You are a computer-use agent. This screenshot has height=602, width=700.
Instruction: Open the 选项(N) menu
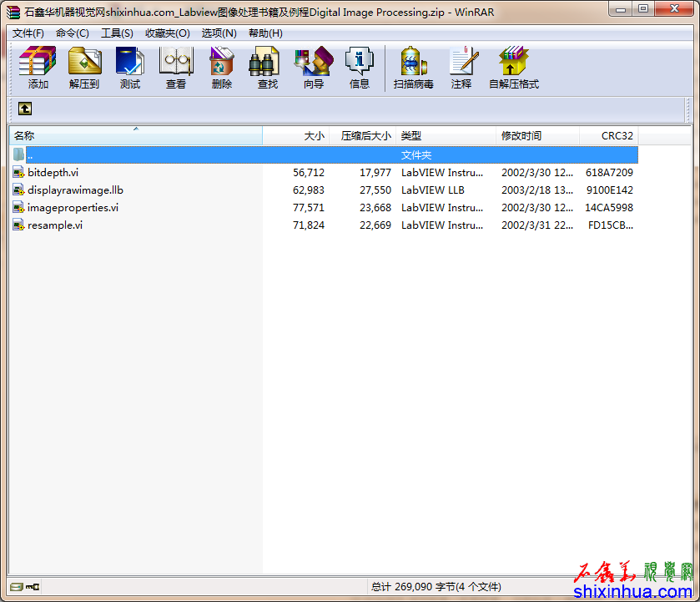(219, 33)
